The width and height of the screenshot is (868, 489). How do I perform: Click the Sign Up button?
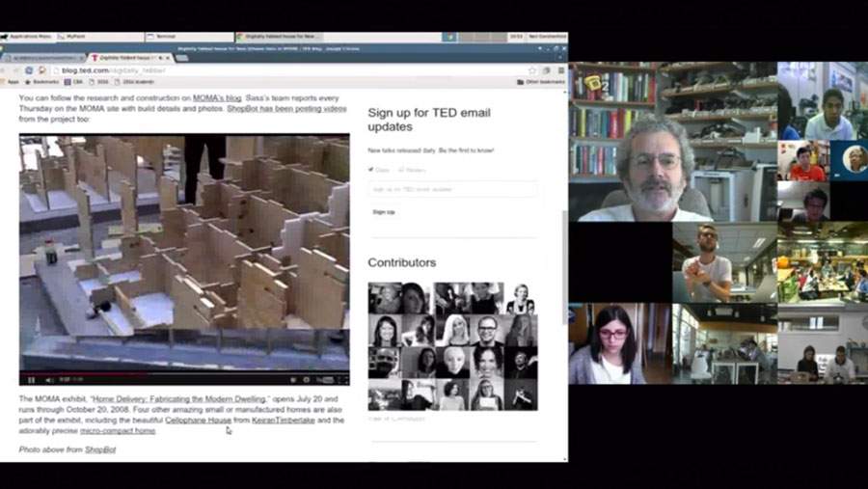point(384,212)
